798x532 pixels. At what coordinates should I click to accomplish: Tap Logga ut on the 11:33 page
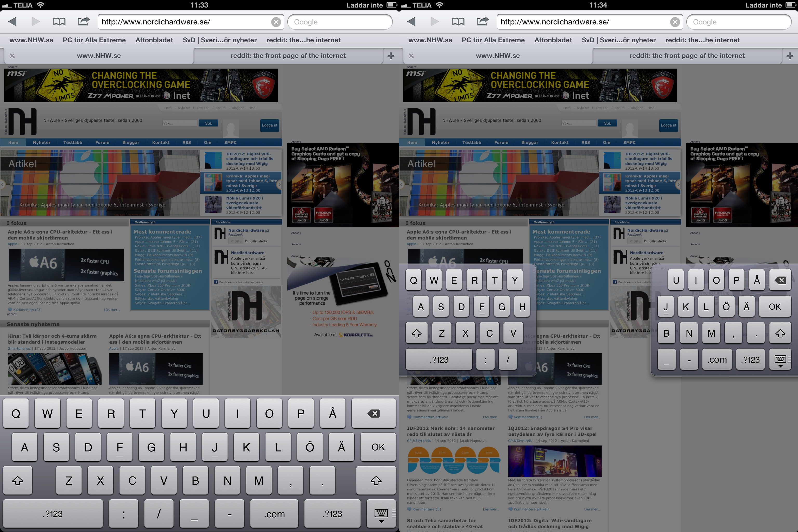269,125
